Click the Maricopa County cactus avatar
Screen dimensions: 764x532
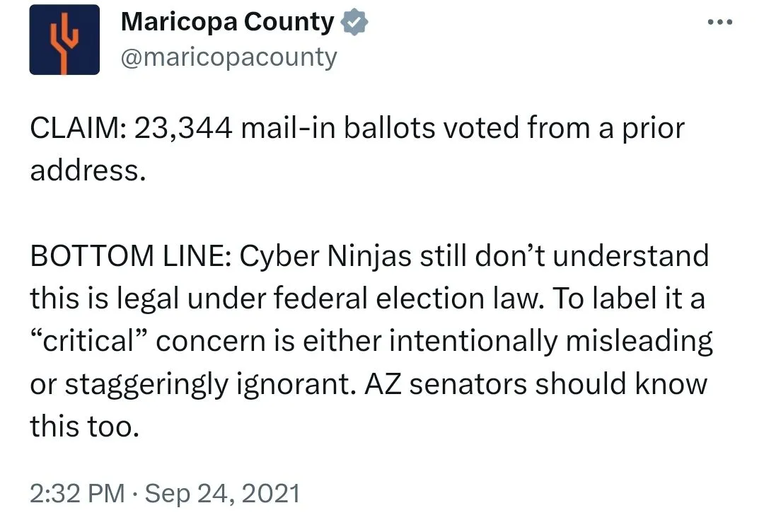(x=64, y=40)
